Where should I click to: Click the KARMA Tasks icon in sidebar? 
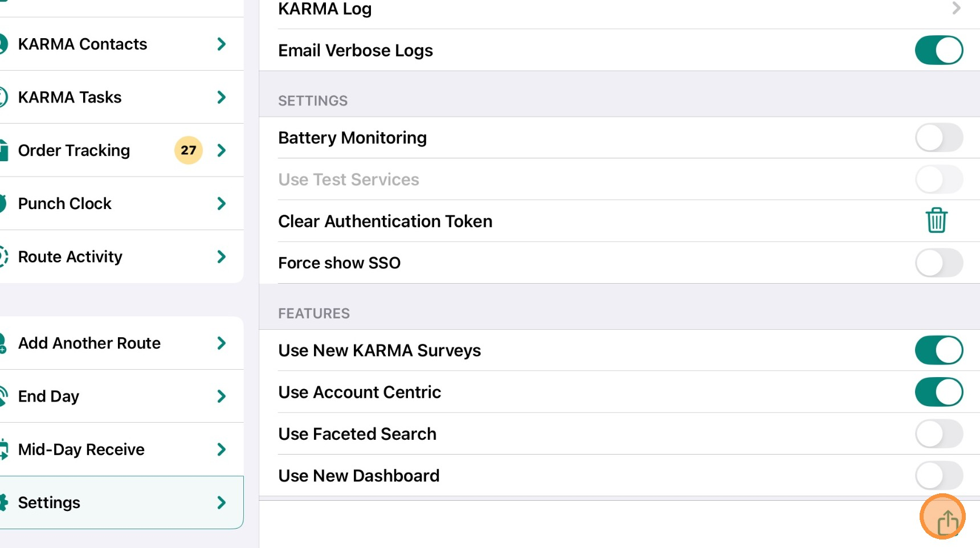3,97
